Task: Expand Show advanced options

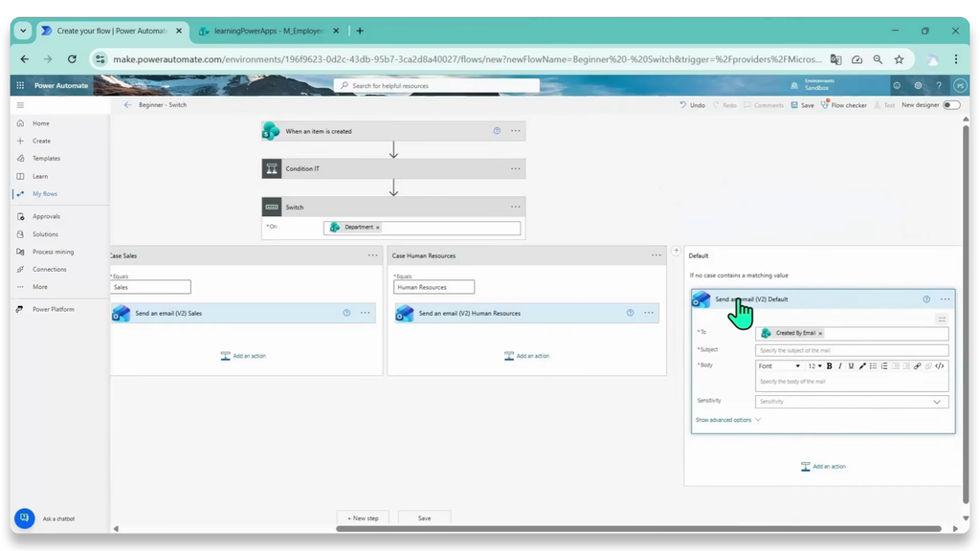Action: coord(728,420)
